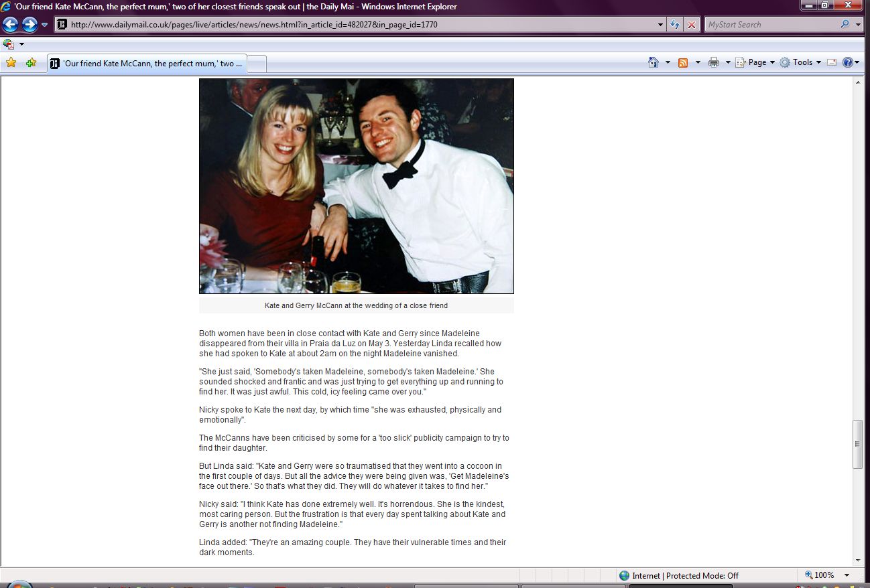The image size is (870, 588).
Task: Click the RSS feeds icon
Action: point(683,62)
